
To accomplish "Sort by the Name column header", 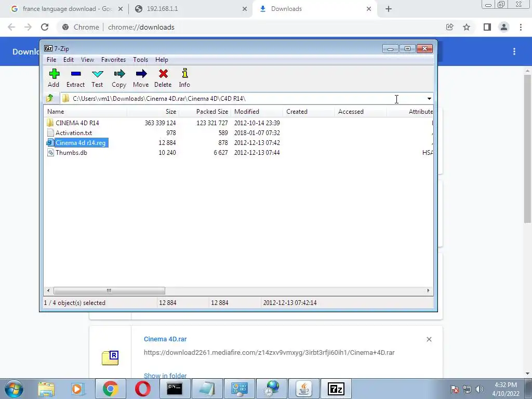I will coord(85,112).
